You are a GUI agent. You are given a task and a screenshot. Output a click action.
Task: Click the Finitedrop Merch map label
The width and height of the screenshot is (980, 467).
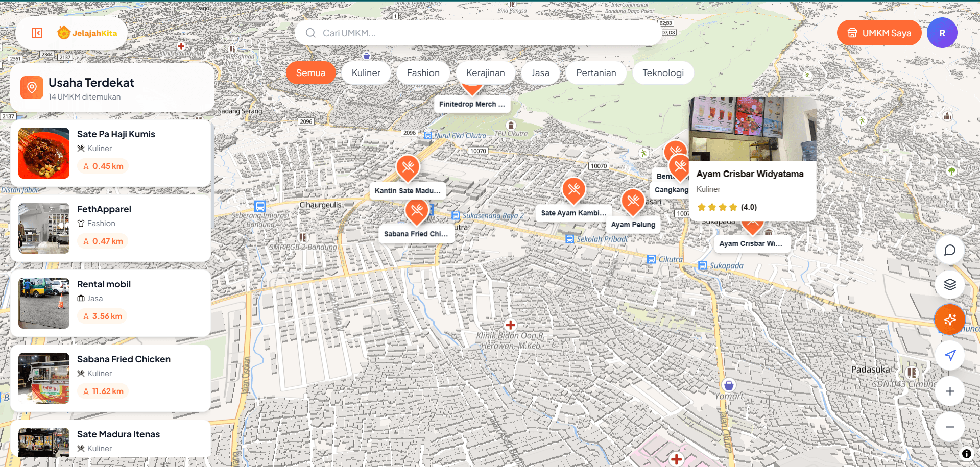472,104
